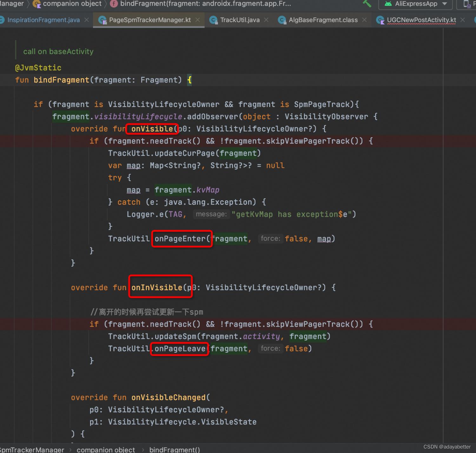Open the AliExpressApp run configuration dropdown
Screen dimensions: 476x453
(x=416, y=4)
